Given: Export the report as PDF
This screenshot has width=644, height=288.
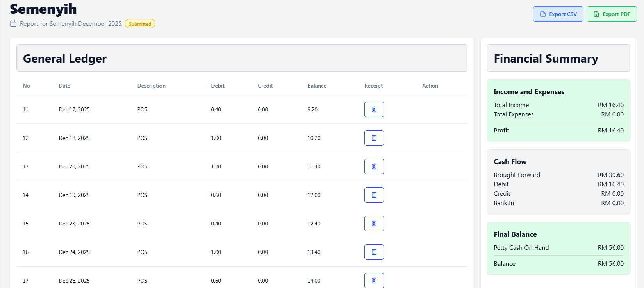Looking at the screenshot, I should (611, 14).
